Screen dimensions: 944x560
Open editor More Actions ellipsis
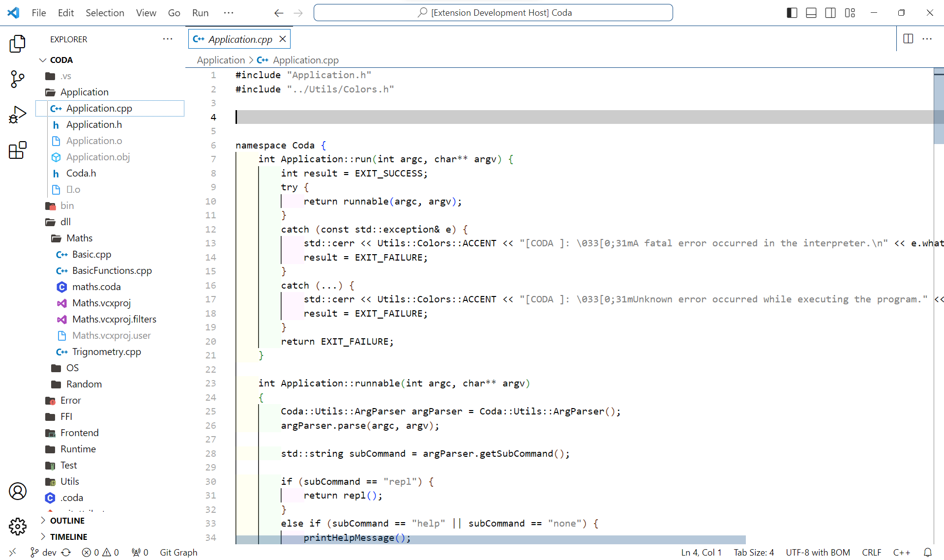927,39
